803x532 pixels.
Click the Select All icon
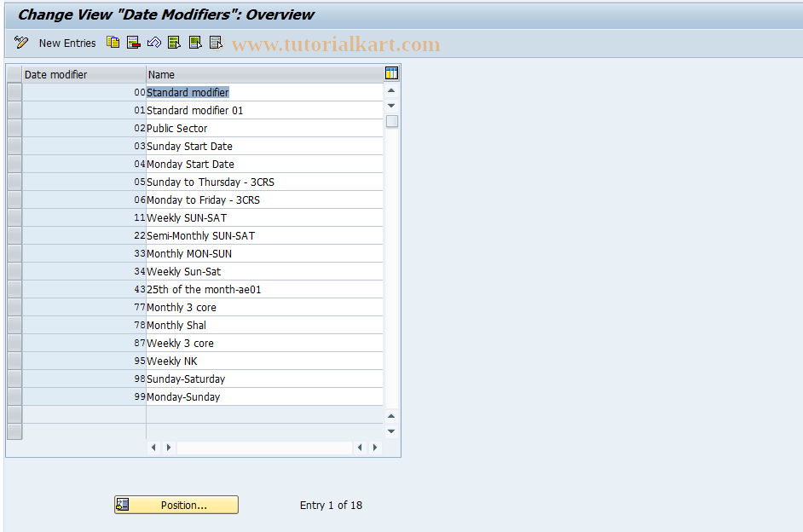(x=174, y=43)
